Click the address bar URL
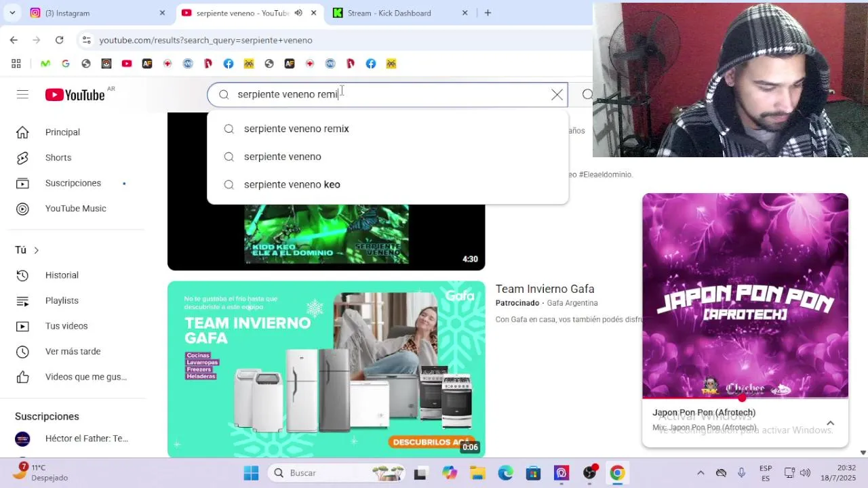The height and width of the screenshot is (488, 868). (x=206, y=40)
